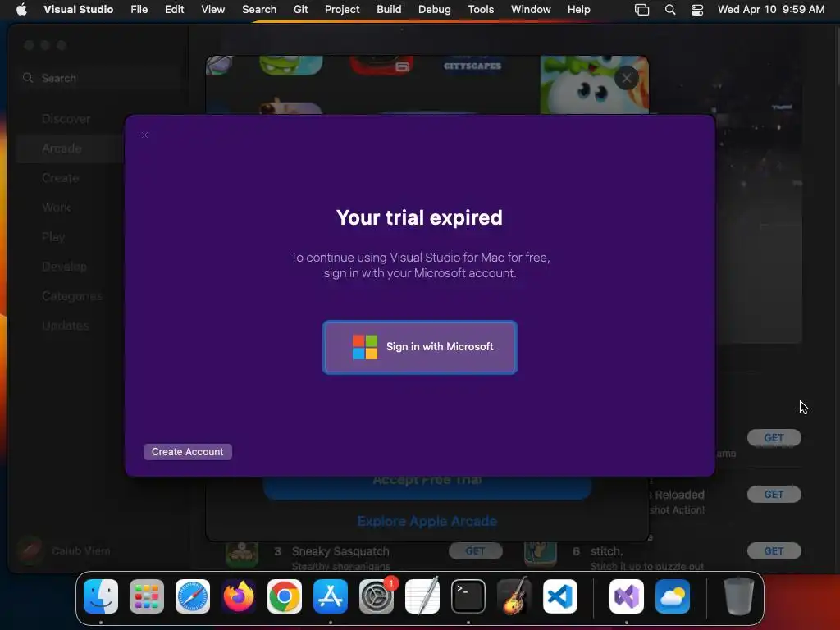Open Finder from the Dock
This screenshot has width=840, height=630.
point(101,596)
